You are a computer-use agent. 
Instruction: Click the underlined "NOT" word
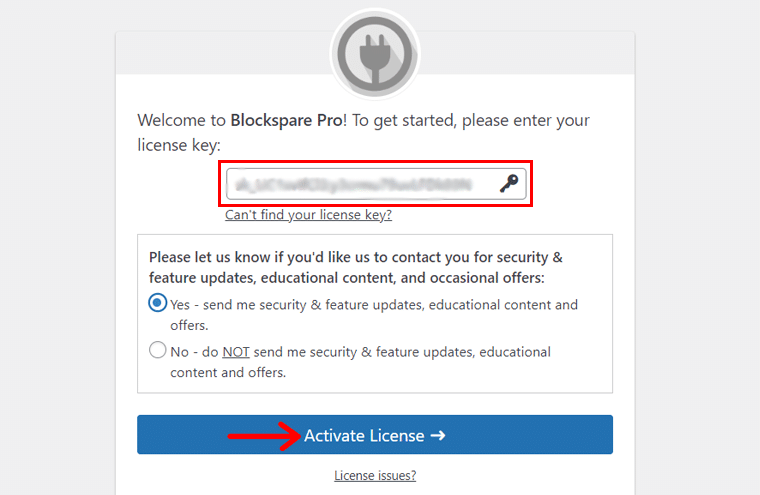236,352
